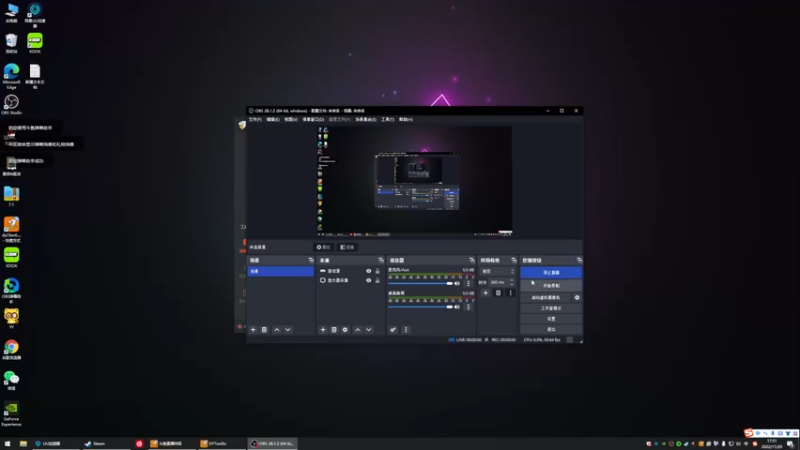Lock the game capture source
This screenshot has width=800, height=450.
378,271
